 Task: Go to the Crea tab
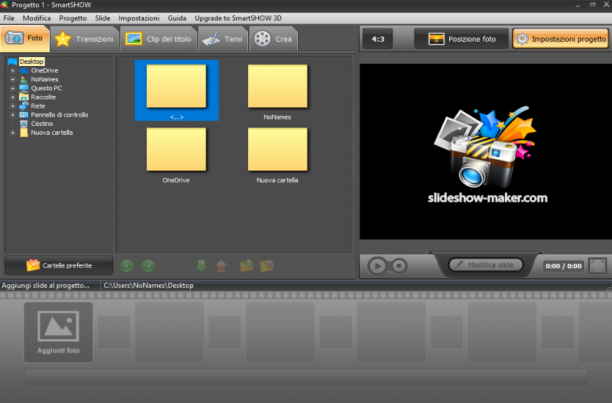tap(273, 39)
